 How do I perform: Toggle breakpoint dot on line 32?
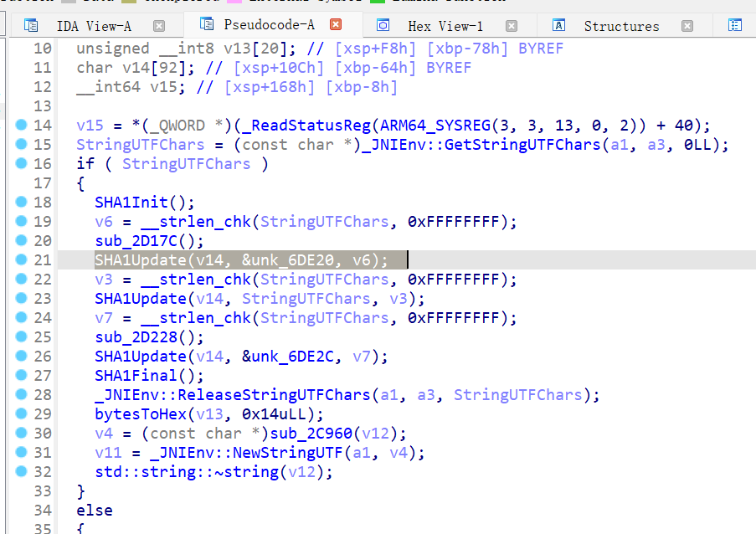tap(21, 471)
